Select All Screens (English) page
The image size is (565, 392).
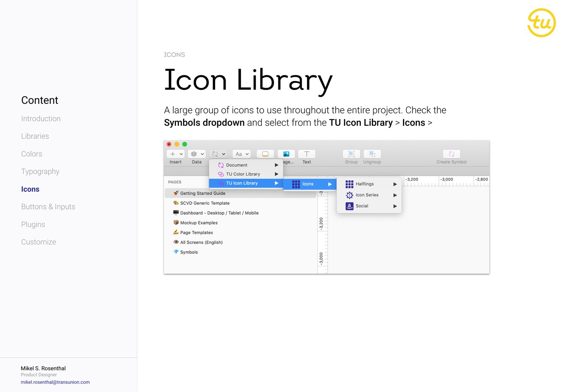point(240,242)
